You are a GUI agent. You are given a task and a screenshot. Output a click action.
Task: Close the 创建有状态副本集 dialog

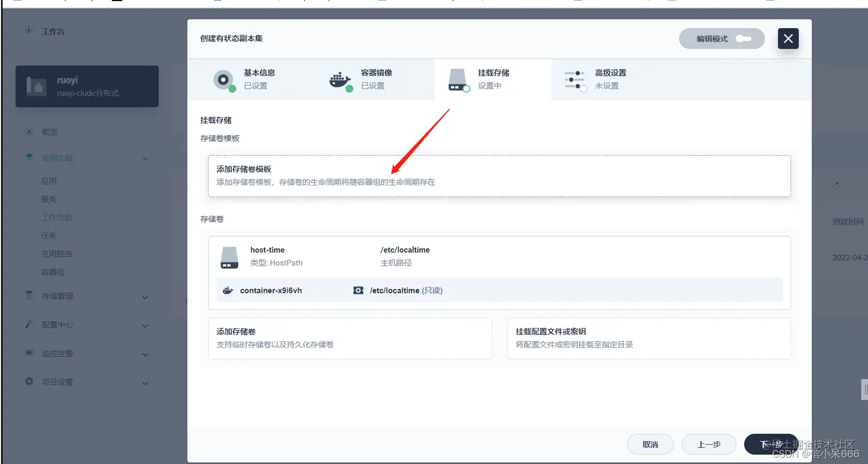pos(788,38)
